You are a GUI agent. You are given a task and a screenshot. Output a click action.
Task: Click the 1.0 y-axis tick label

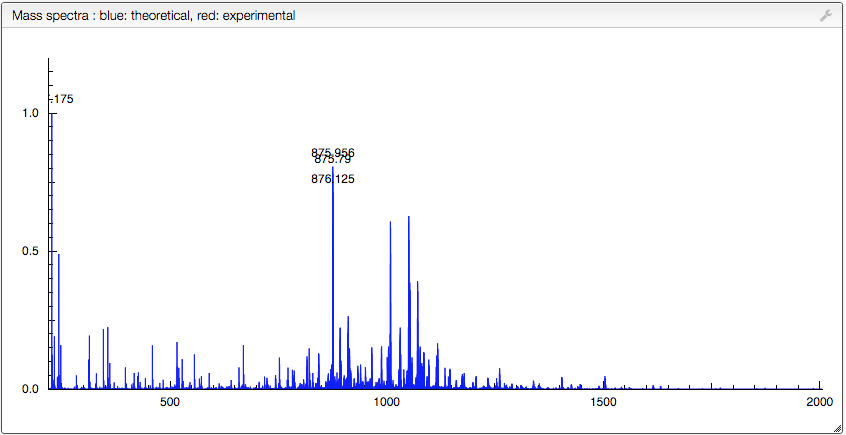[x=32, y=113]
